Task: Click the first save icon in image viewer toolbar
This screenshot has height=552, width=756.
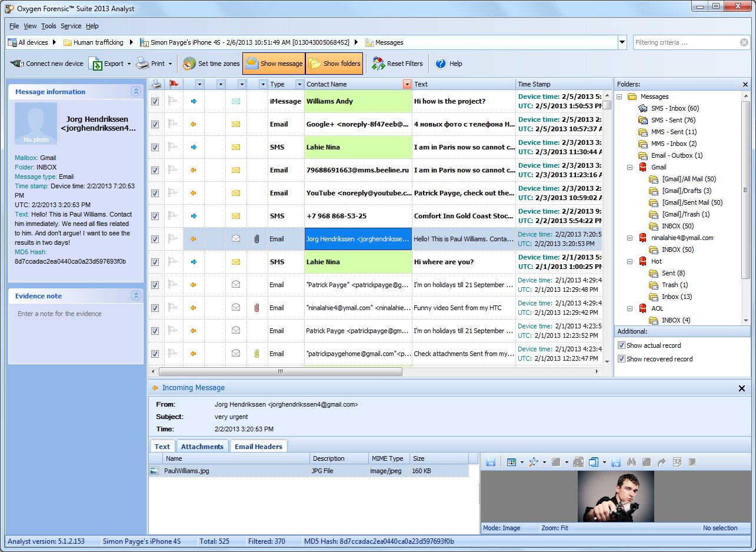Action: [491, 462]
